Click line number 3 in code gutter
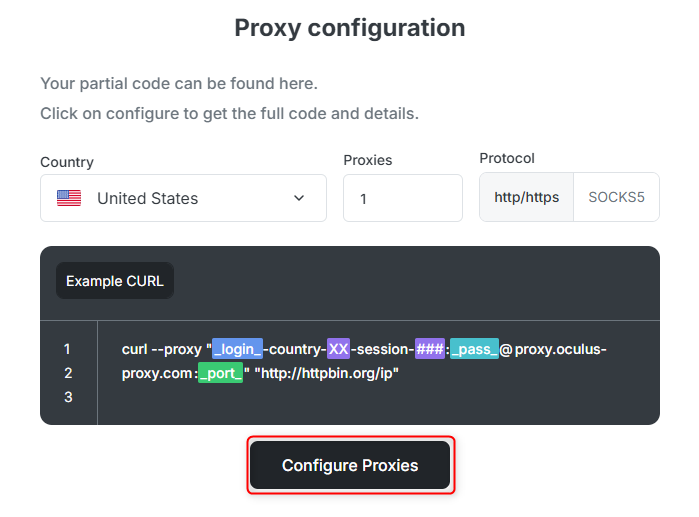The width and height of the screenshot is (699, 517). click(x=68, y=397)
